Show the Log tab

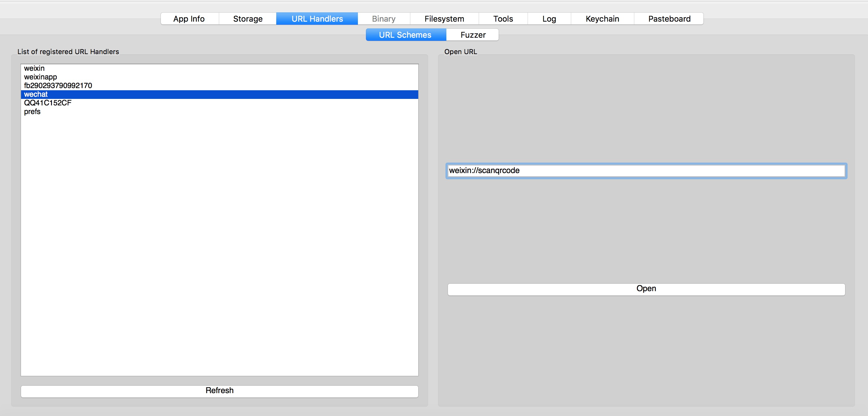[x=549, y=19]
